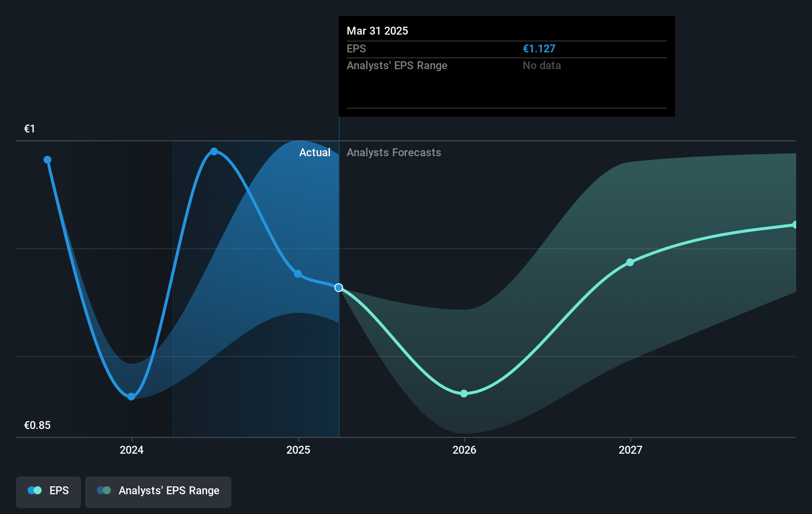Click the €1 y-axis label

pos(30,128)
